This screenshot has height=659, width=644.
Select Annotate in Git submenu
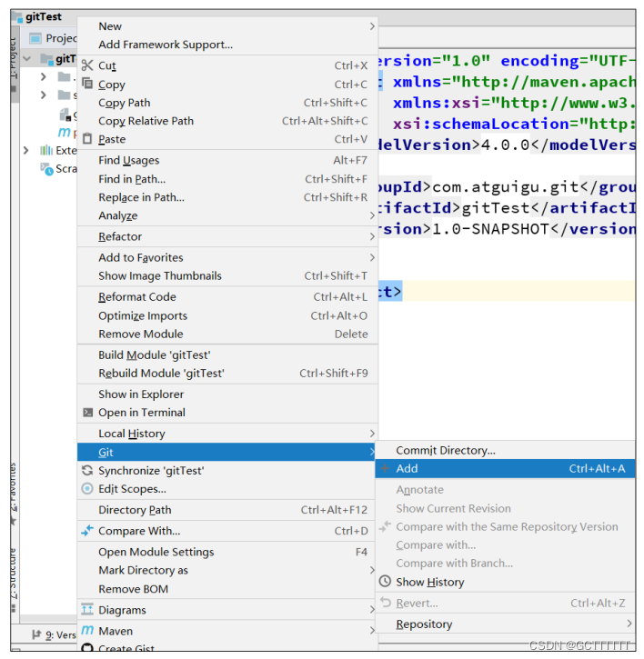[505, 489]
